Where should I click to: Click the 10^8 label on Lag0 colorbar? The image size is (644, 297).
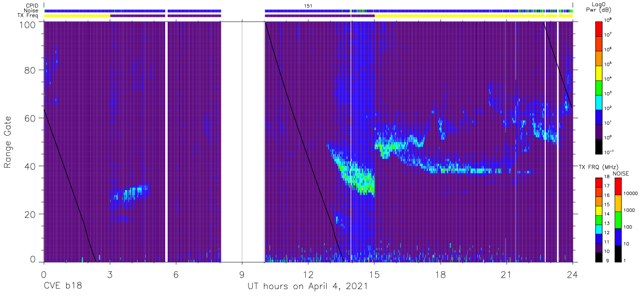[608, 20]
